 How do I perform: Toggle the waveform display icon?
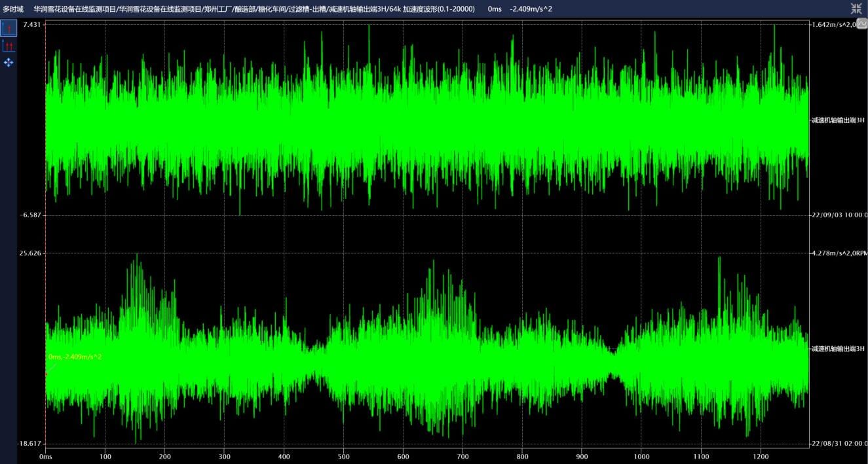862,24
